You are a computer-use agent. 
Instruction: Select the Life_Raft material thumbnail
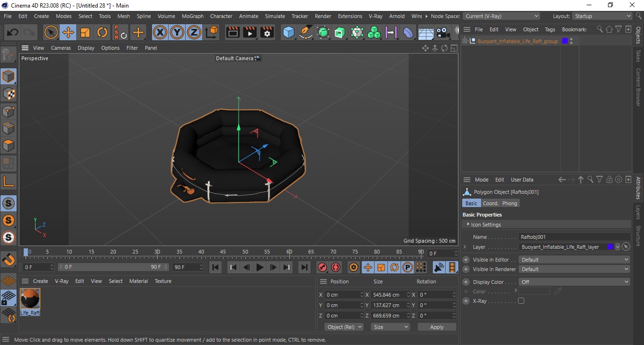(x=30, y=299)
